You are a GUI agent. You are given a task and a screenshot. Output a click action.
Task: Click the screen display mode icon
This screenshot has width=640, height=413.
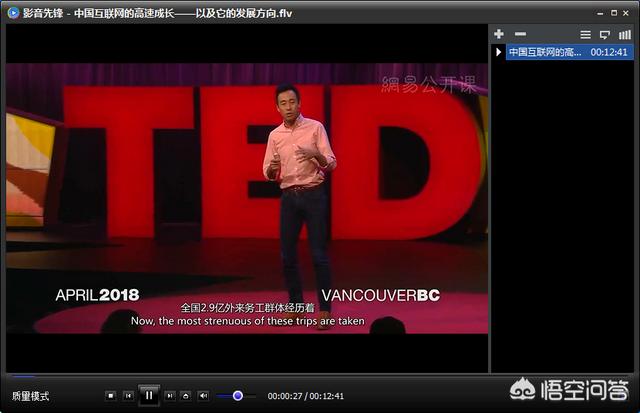coord(605,35)
